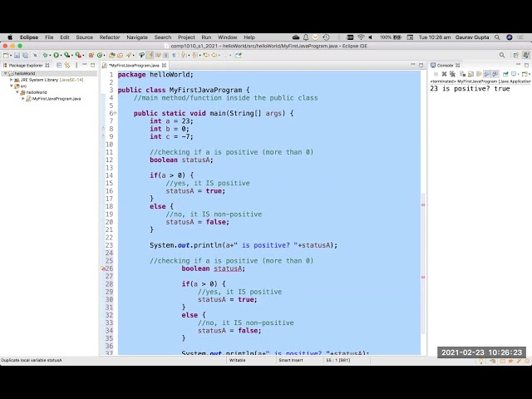Toggle Block Selection mode icon
532x399 pixels.
pyautogui.click(x=165, y=56)
